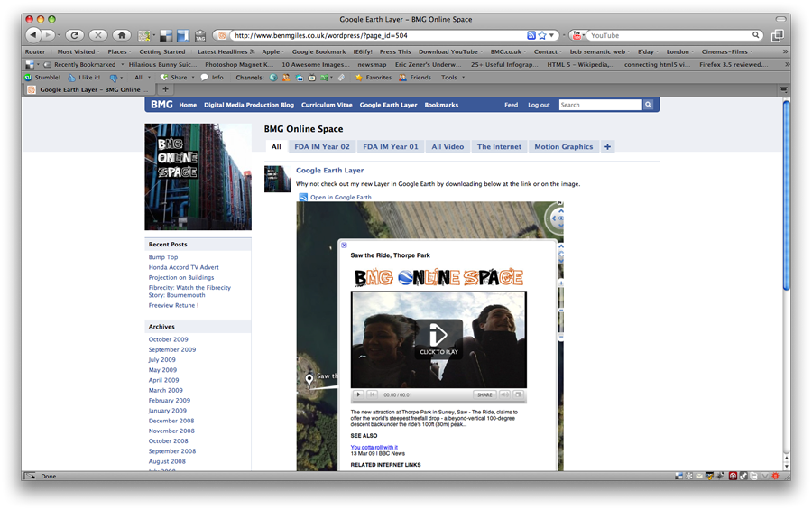Click the video player SHARE button
This screenshot has height=510, width=812.
pos(484,395)
